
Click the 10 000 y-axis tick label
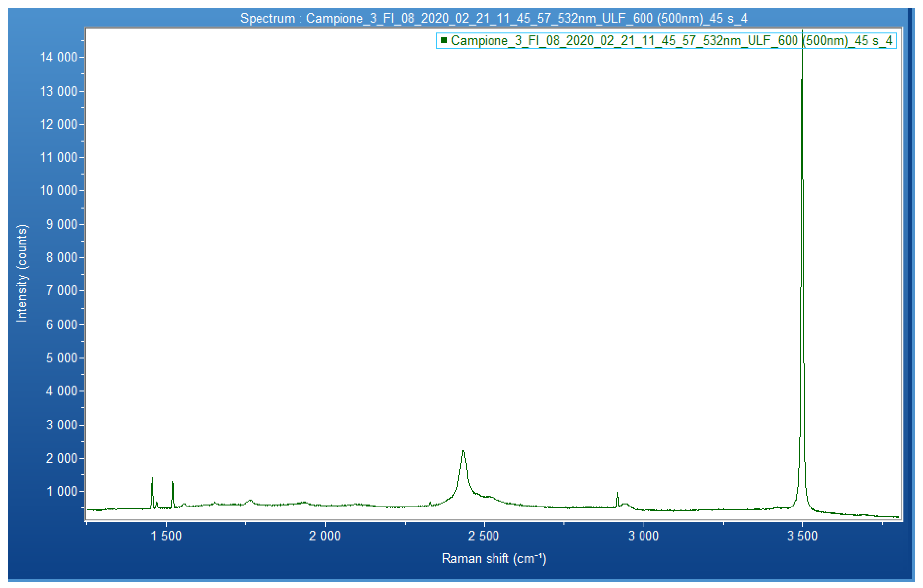[59, 190]
